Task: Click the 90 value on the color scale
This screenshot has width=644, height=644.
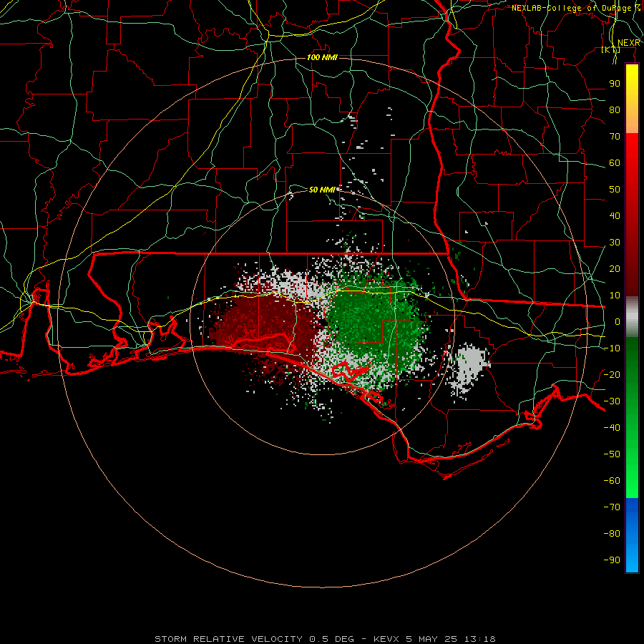Action: click(615, 84)
